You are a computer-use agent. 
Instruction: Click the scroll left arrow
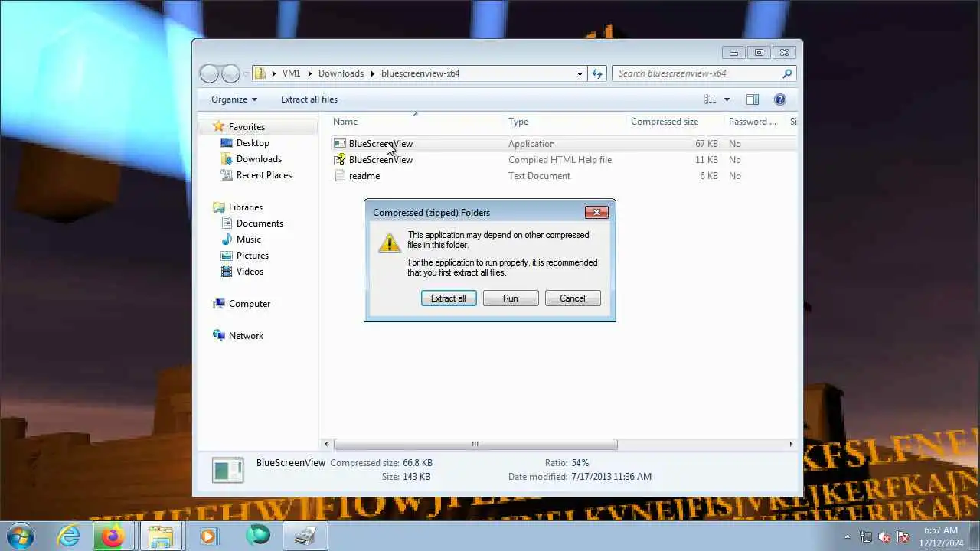coord(327,444)
